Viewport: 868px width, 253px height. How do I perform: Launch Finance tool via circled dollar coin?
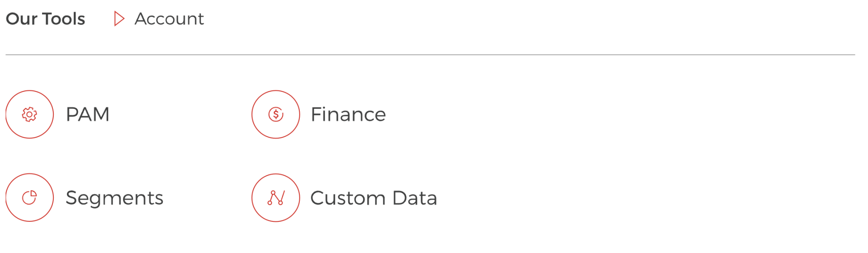pyautogui.click(x=276, y=114)
